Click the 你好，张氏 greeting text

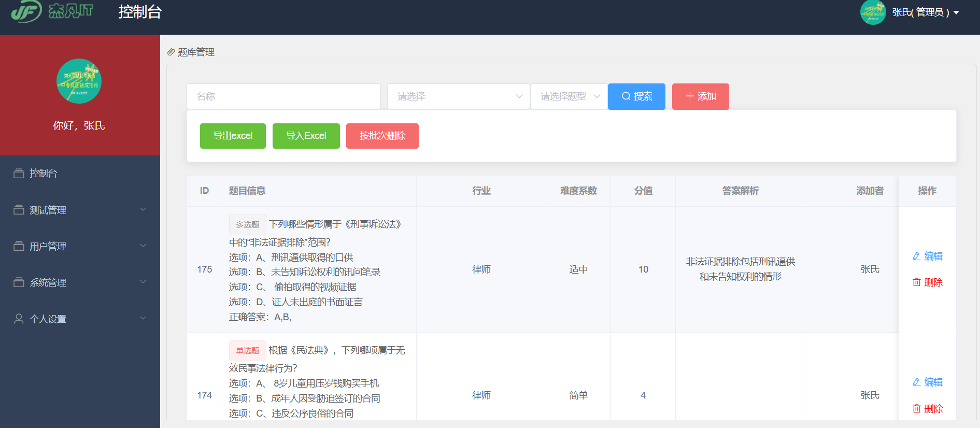[79, 125]
